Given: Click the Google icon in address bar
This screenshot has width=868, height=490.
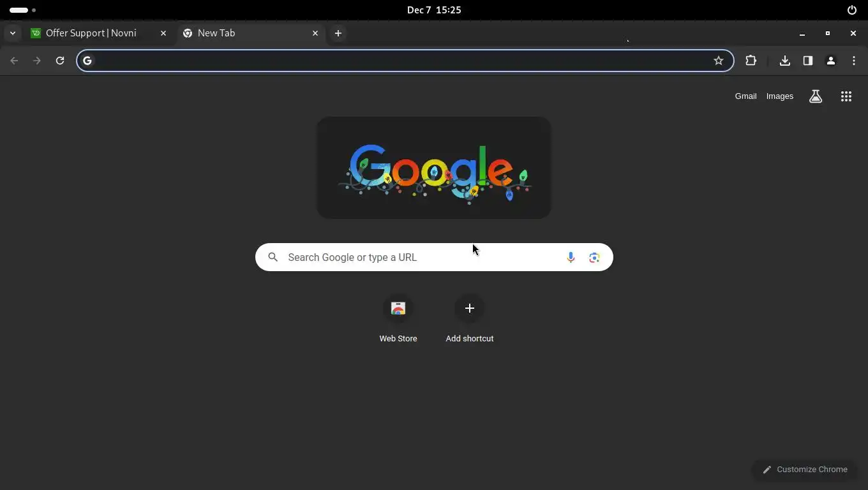Looking at the screenshot, I should pyautogui.click(x=87, y=61).
